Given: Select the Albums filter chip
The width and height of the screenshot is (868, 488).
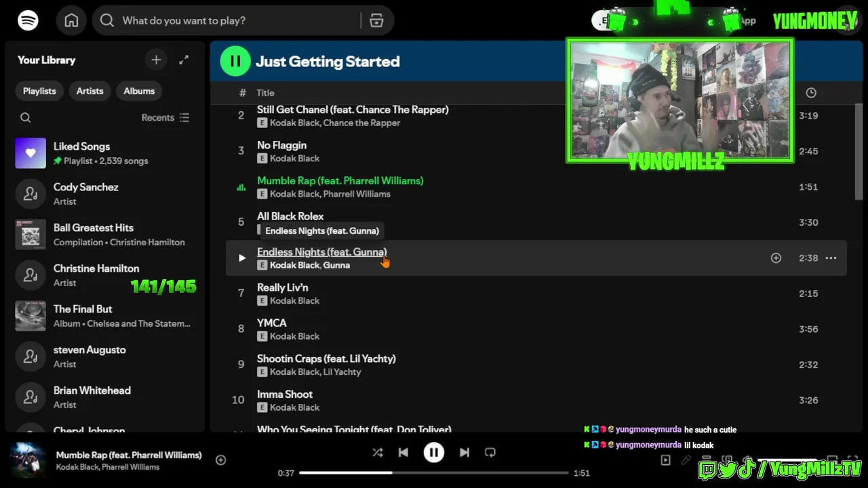Looking at the screenshot, I should (x=139, y=91).
